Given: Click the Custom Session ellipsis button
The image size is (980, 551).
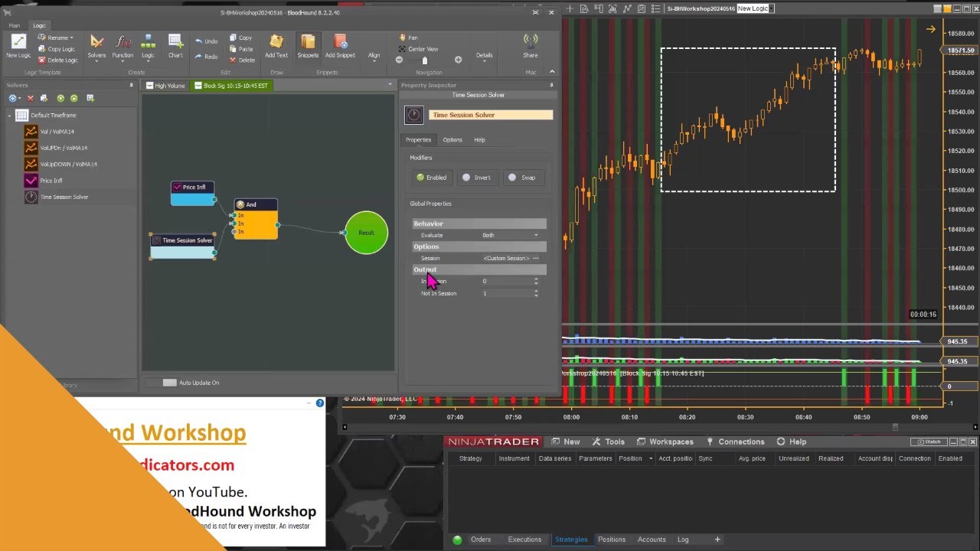Looking at the screenshot, I should (536, 259).
